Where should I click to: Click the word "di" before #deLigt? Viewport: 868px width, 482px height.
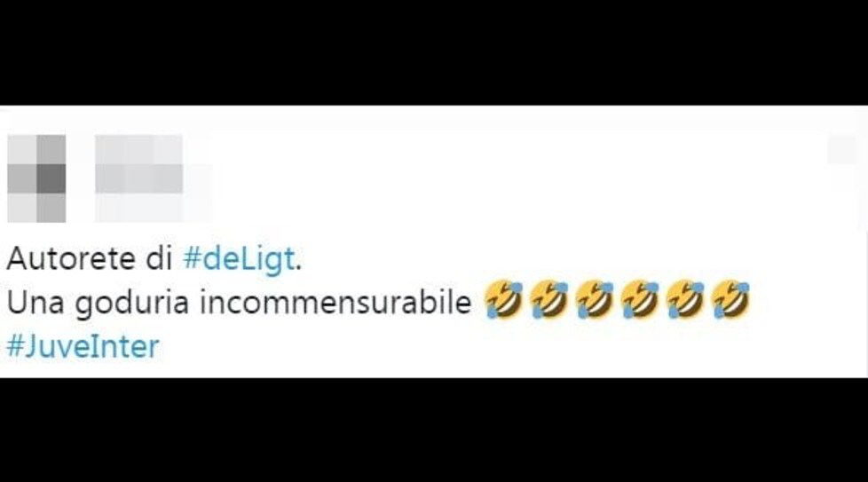pyautogui.click(x=160, y=258)
